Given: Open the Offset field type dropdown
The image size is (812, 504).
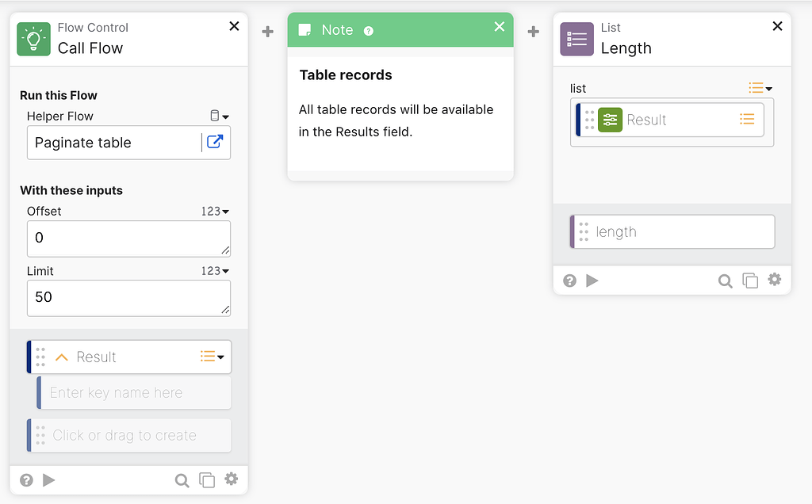Looking at the screenshot, I should (x=215, y=212).
